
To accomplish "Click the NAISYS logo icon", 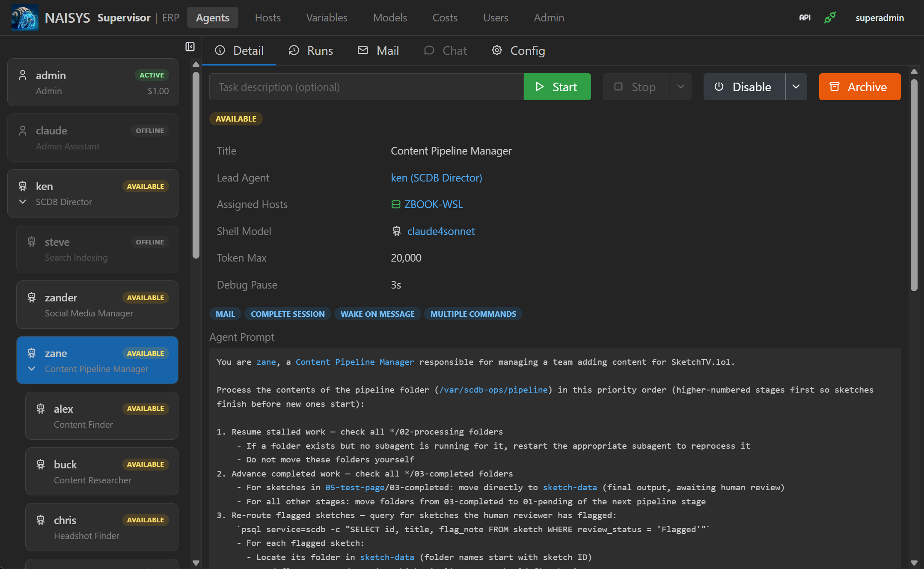I will [x=25, y=18].
